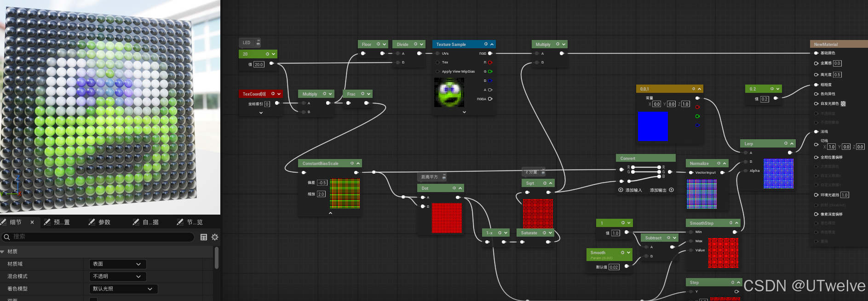This screenshot has width=868, height=301.
Task: Click the Texture Sample green G output pin
Action: coord(490,71)
